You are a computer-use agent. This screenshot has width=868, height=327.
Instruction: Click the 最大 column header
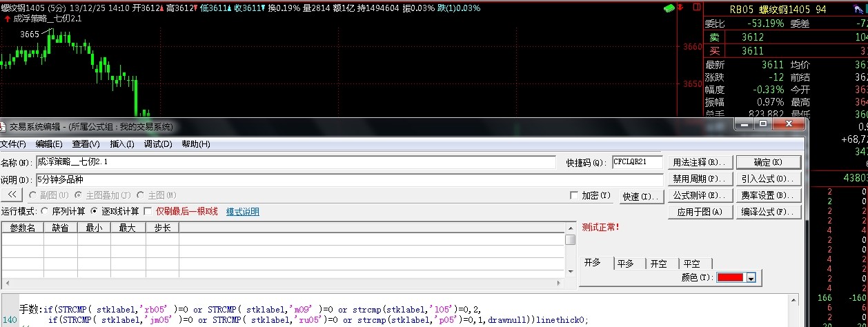point(128,227)
